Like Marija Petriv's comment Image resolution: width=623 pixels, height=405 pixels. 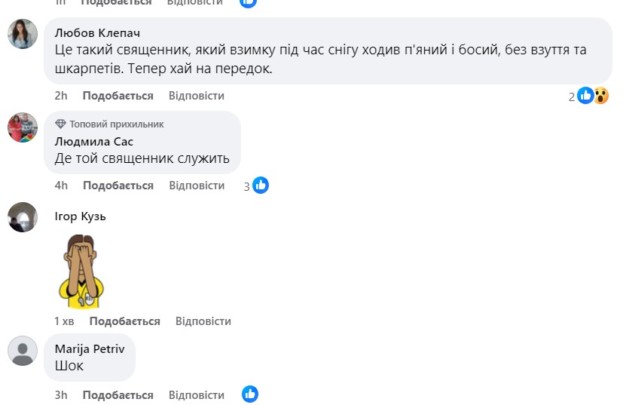click(118, 395)
